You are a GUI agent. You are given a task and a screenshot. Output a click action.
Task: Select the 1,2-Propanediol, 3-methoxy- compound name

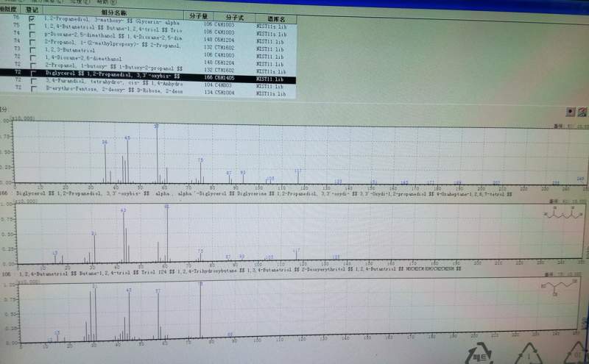point(113,21)
